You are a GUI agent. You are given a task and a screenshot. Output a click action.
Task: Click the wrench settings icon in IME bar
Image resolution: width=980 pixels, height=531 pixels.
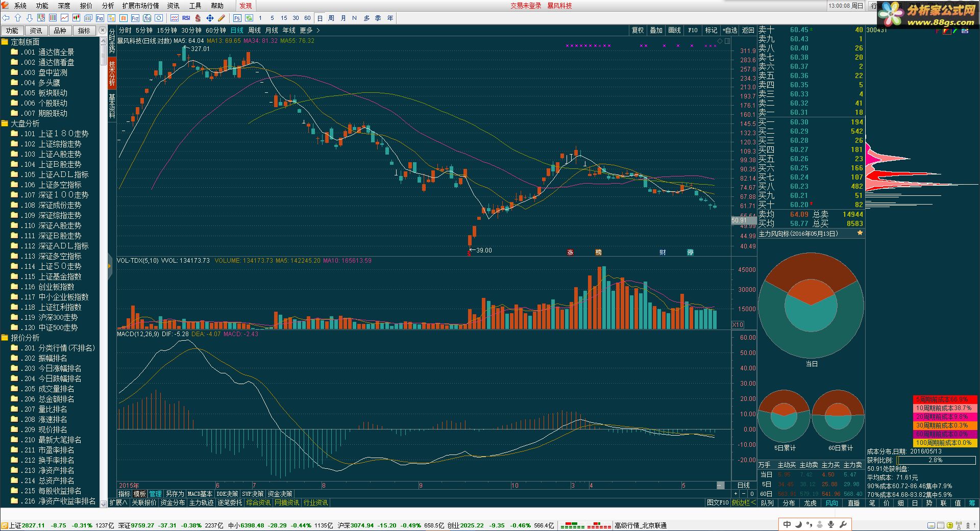pos(843,524)
